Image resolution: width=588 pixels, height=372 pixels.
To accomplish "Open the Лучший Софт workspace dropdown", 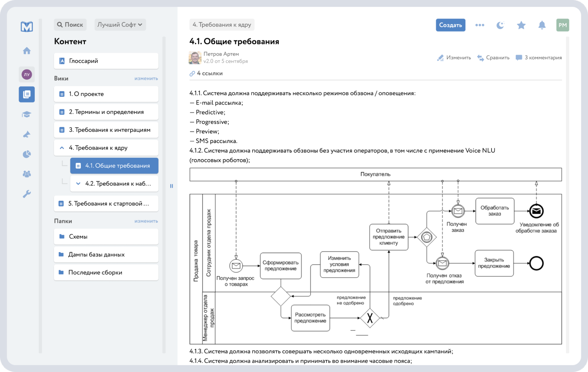I will coord(120,25).
